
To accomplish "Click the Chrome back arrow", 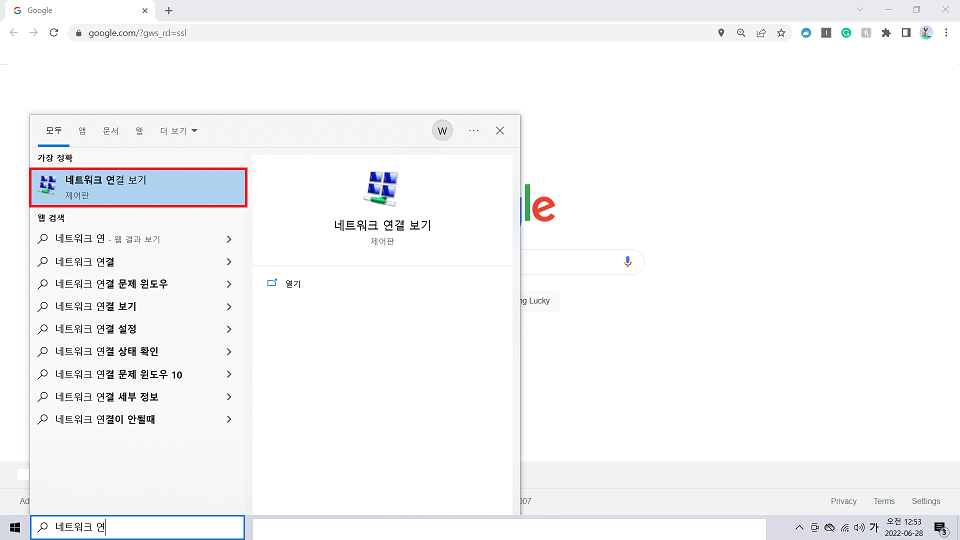I will 14,32.
